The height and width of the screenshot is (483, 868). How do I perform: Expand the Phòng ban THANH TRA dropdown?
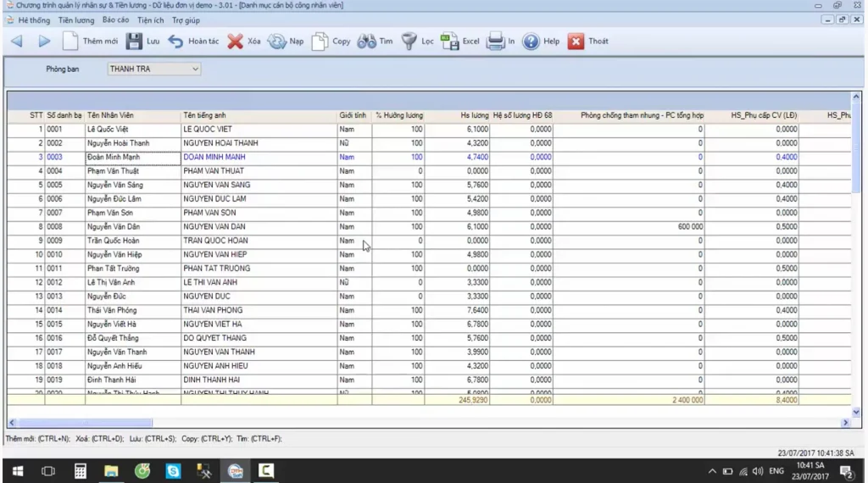coord(195,69)
